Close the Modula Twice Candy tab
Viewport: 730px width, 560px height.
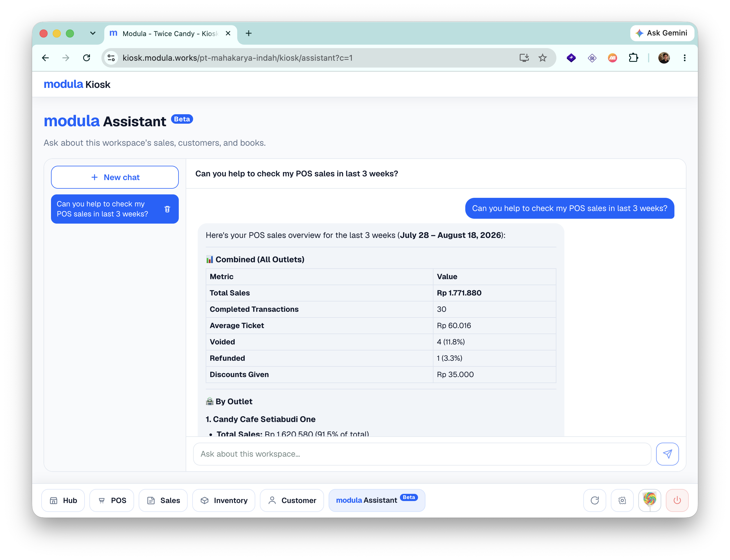(228, 33)
